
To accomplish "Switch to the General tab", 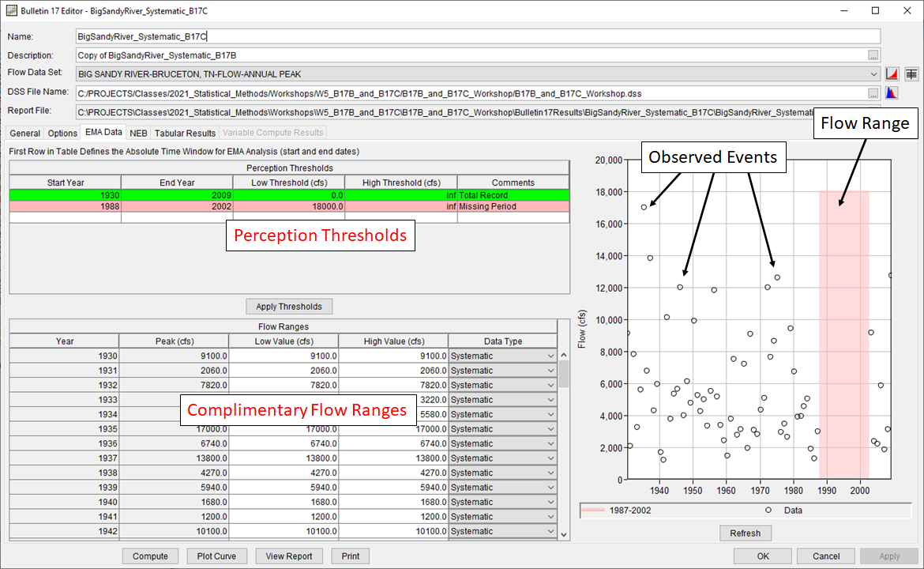I will point(24,132).
